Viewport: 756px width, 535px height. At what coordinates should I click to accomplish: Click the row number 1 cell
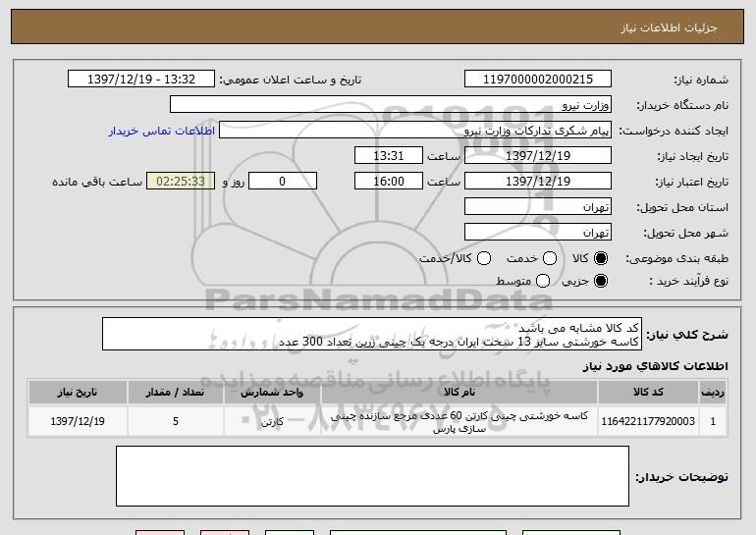713,421
